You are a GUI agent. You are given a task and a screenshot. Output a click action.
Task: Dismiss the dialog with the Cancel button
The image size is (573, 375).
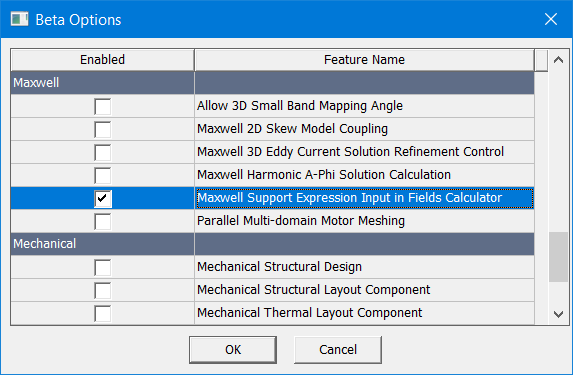pyautogui.click(x=338, y=350)
